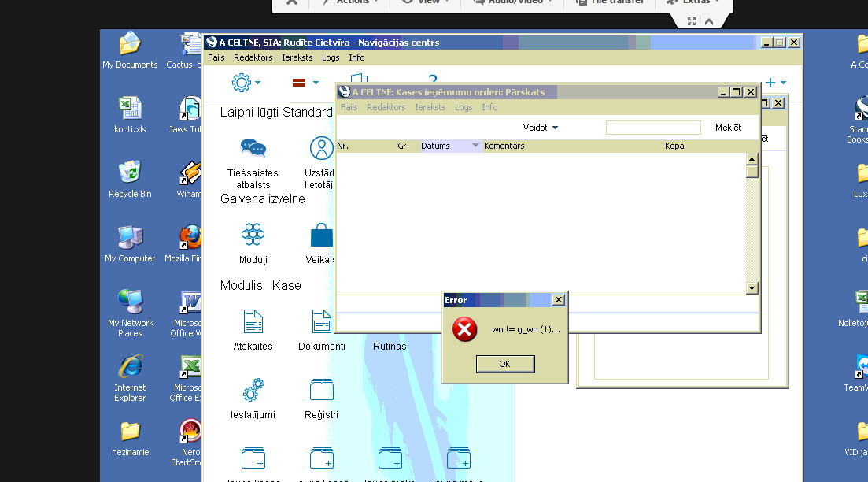Click OK in the Error dialog
868x482 pixels.
505,364
